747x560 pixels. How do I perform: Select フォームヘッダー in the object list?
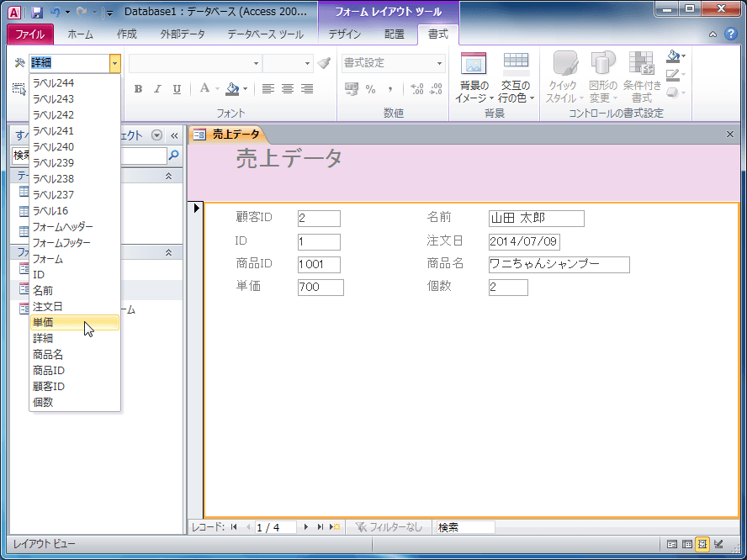(74, 227)
